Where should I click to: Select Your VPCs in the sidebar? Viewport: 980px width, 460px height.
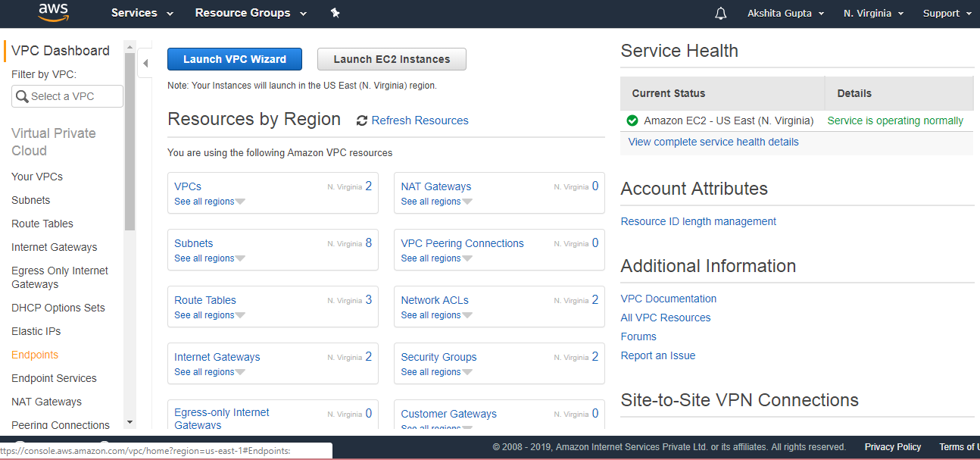pos(37,177)
